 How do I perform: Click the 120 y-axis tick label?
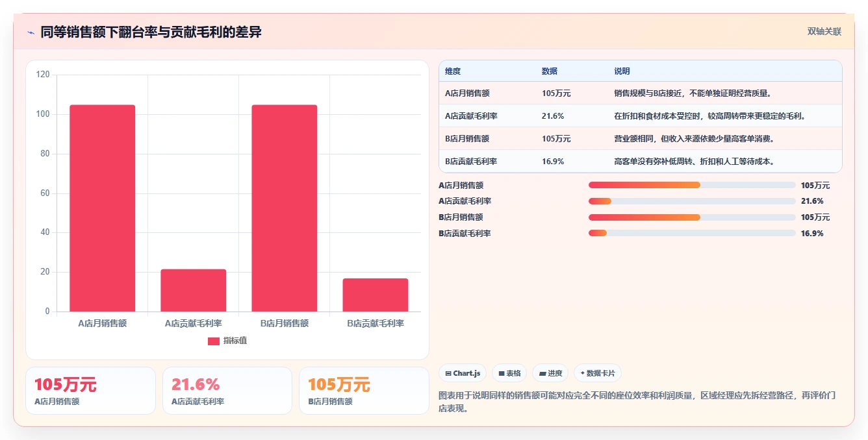(43, 75)
